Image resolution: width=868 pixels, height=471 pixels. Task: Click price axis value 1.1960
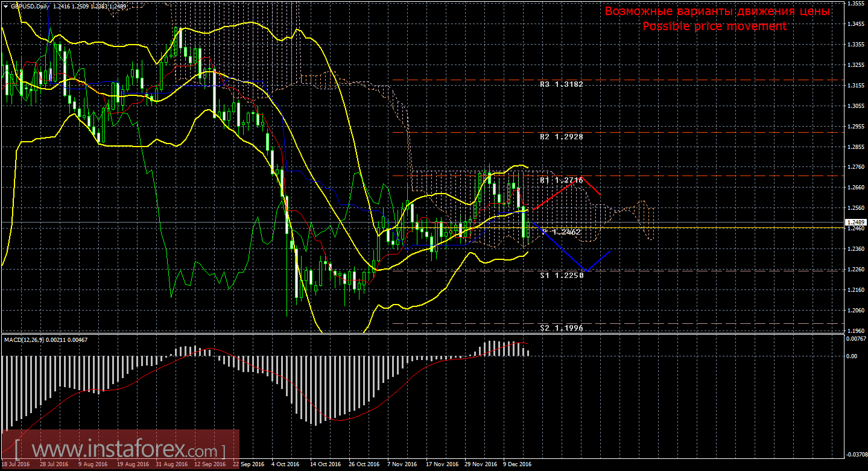[x=855, y=331]
